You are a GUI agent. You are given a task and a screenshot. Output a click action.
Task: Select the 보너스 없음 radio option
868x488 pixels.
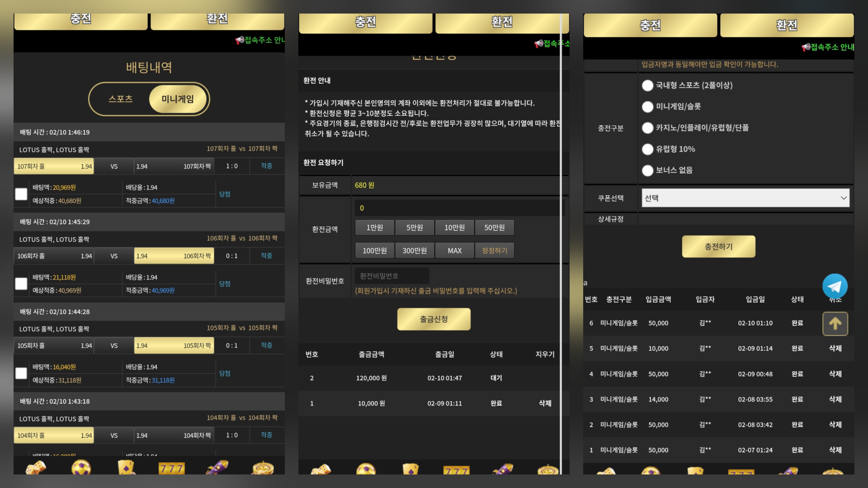click(x=647, y=170)
